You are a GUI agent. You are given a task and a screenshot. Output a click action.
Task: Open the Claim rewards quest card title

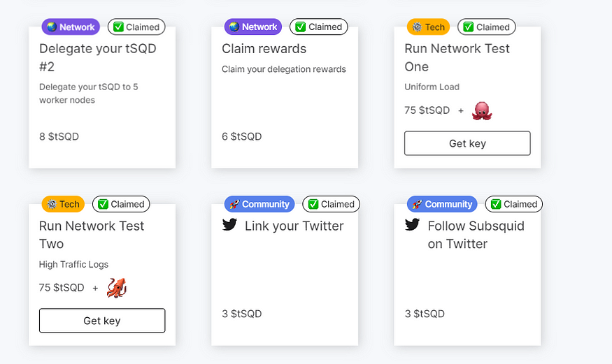tap(264, 49)
